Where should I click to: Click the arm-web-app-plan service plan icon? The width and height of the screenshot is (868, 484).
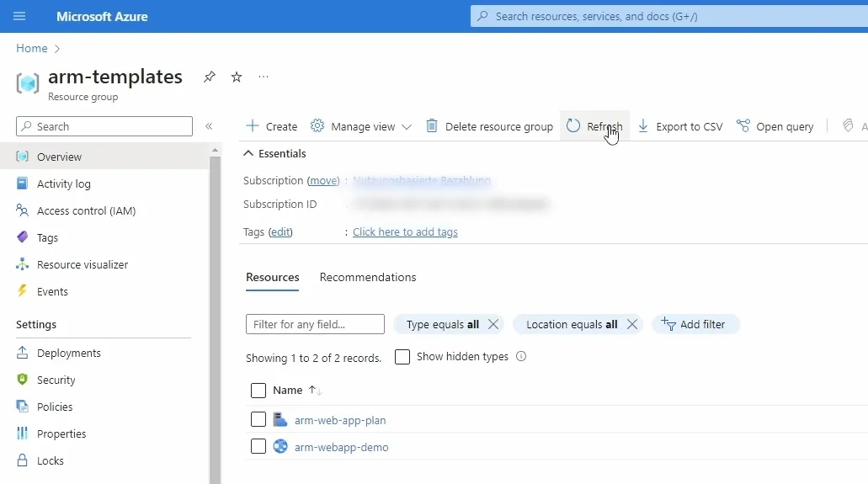[x=280, y=420]
